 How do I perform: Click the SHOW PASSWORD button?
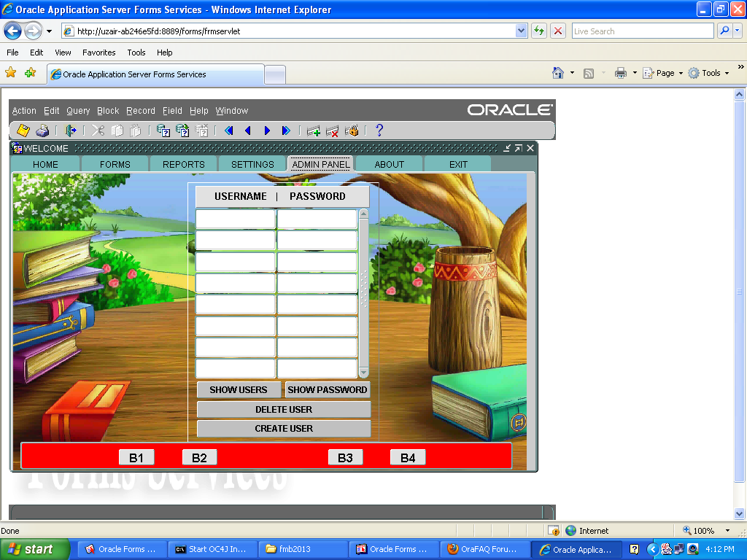(328, 389)
